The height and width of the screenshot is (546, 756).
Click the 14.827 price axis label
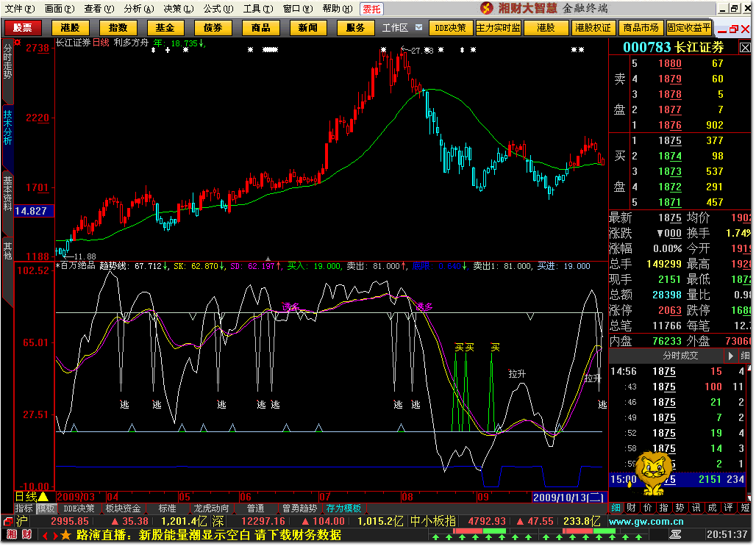click(x=34, y=211)
